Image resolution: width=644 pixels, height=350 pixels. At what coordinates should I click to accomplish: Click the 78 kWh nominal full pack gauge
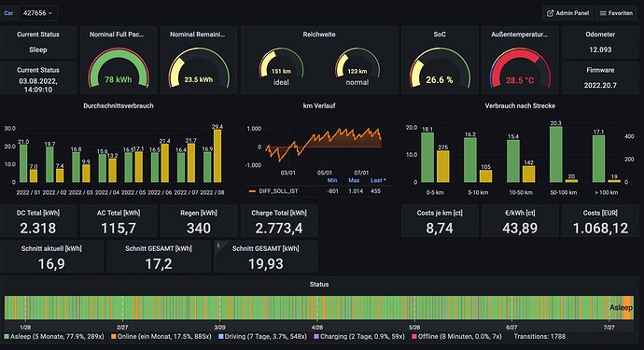pos(119,68)
